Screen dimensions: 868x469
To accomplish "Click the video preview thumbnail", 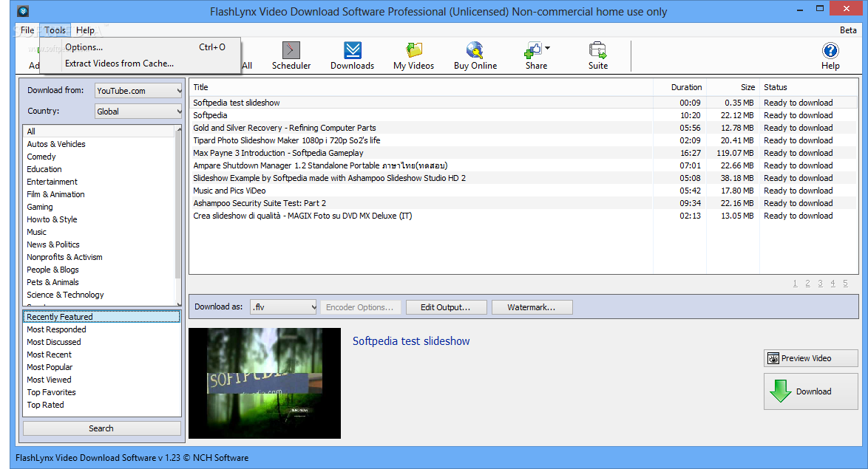I will pos(265,383).
